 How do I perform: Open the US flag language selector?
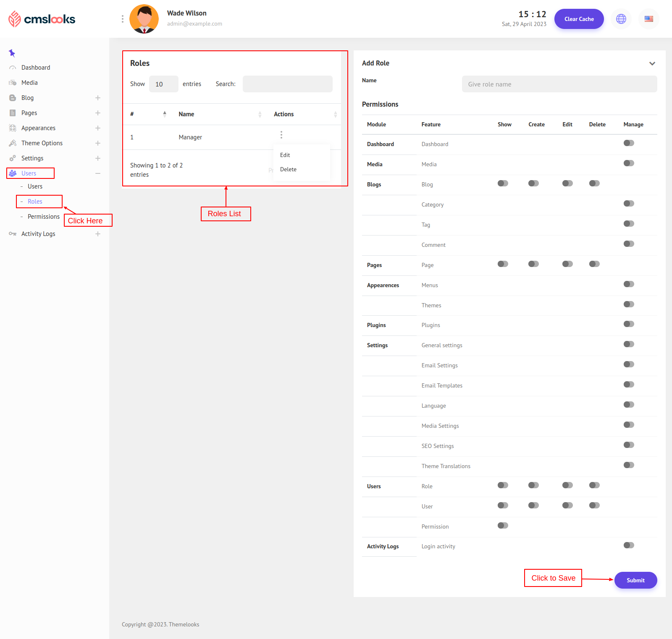coord(648,19)
